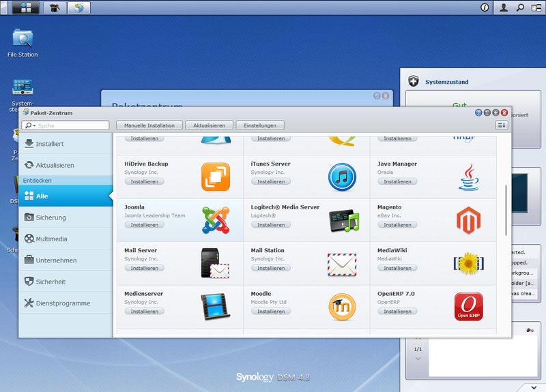Select Aktualisieren in the sidebar
This screenshot has height=392, width=546.
coord(66,165)
